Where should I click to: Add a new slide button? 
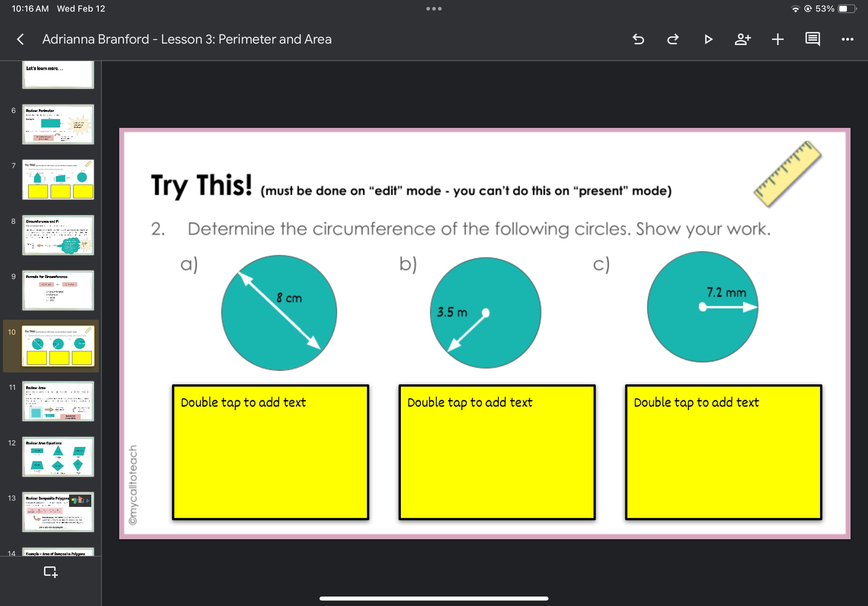(x=51, y=571)
